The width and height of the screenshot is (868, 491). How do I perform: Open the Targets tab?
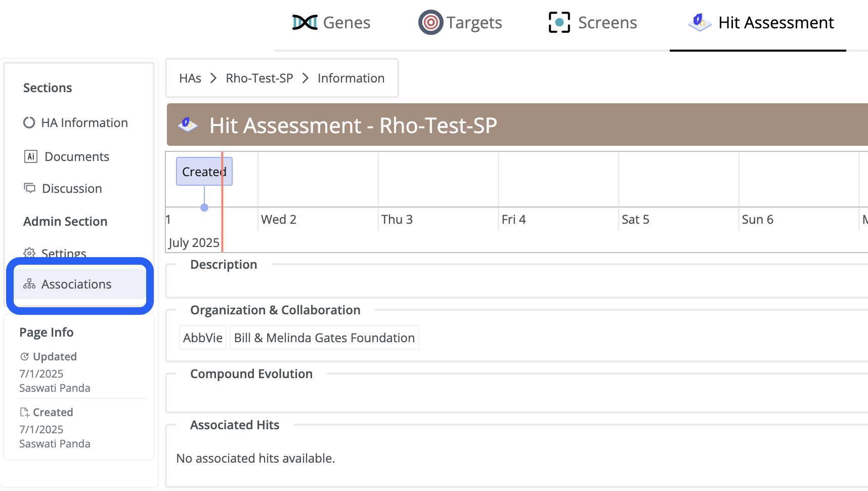click(460, 23)
